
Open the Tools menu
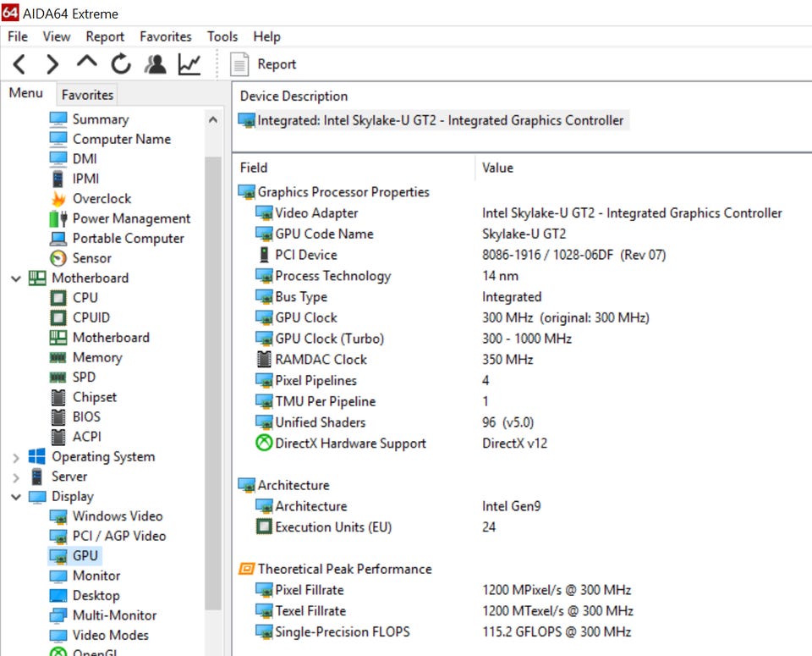click(x=222, y=36)
